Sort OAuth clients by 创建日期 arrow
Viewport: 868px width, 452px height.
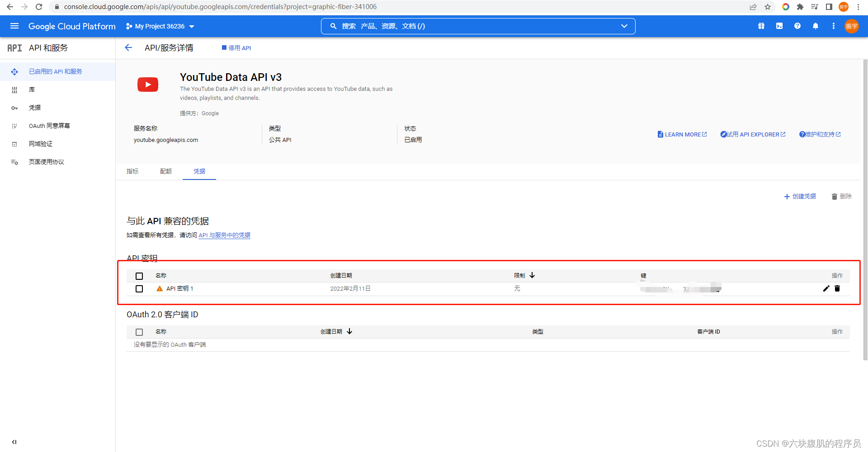pyautogui.click(x=349, y=331)
